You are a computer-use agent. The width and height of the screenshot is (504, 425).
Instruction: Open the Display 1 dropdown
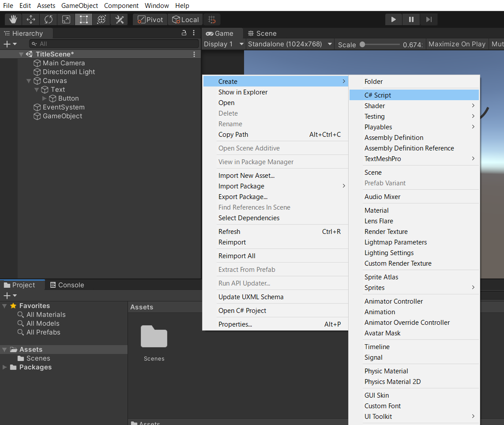tap(224, 44)
